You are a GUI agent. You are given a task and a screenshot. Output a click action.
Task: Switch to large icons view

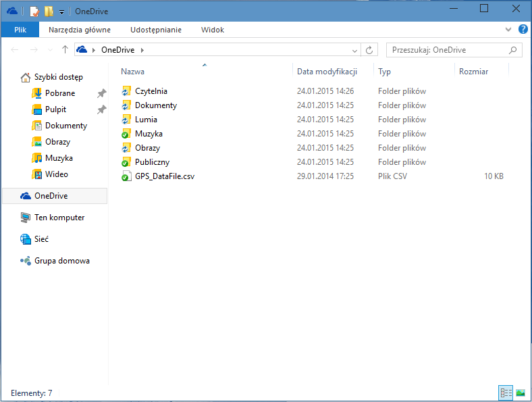(521, 393)
